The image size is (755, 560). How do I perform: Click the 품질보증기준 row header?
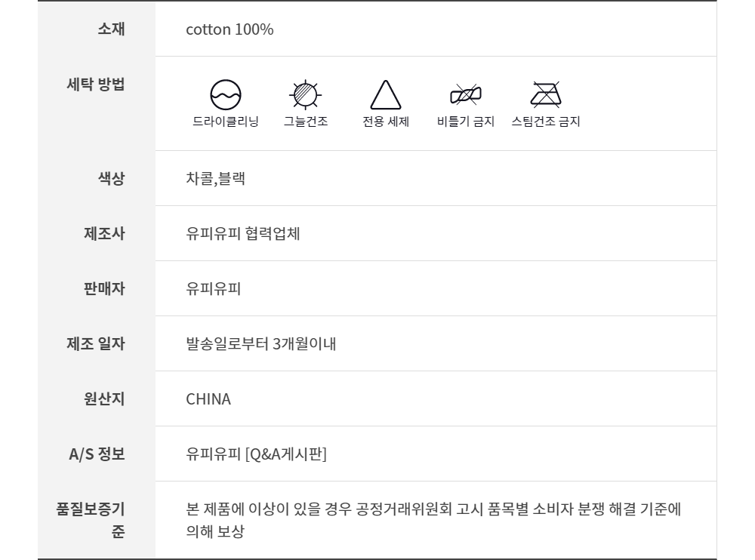(91, 520)
